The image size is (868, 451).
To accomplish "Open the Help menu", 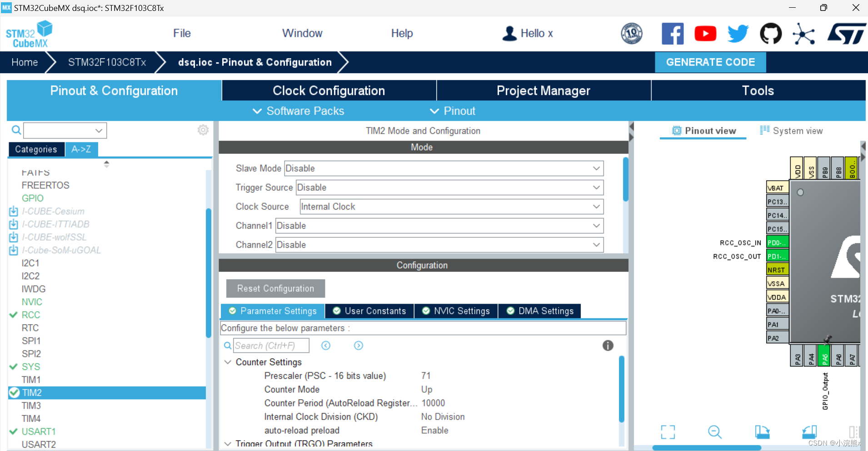I will pos(402,33).
